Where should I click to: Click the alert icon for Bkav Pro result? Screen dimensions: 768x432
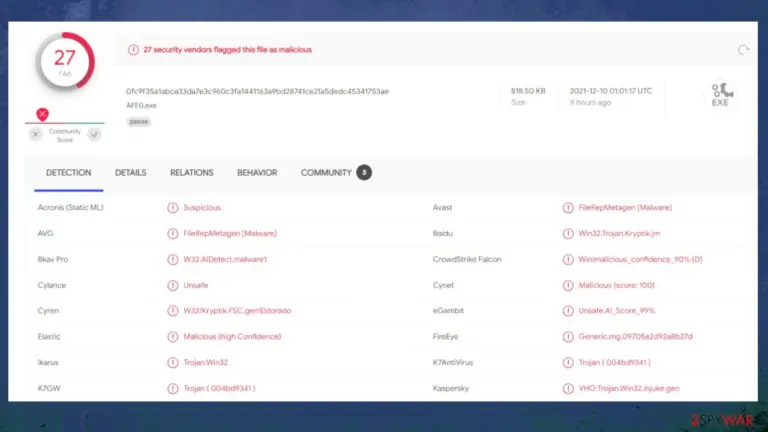(x=172, y=260)
